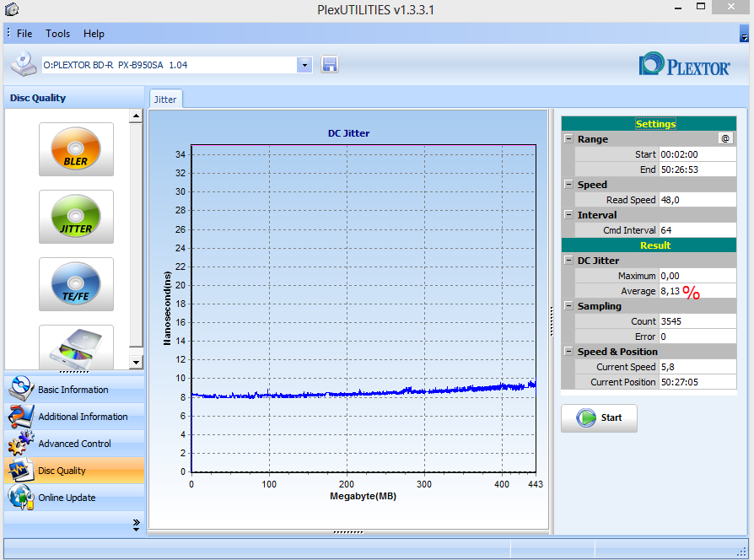Open Online Update section
The image size is (754, 560).
[x=74, y=497]
